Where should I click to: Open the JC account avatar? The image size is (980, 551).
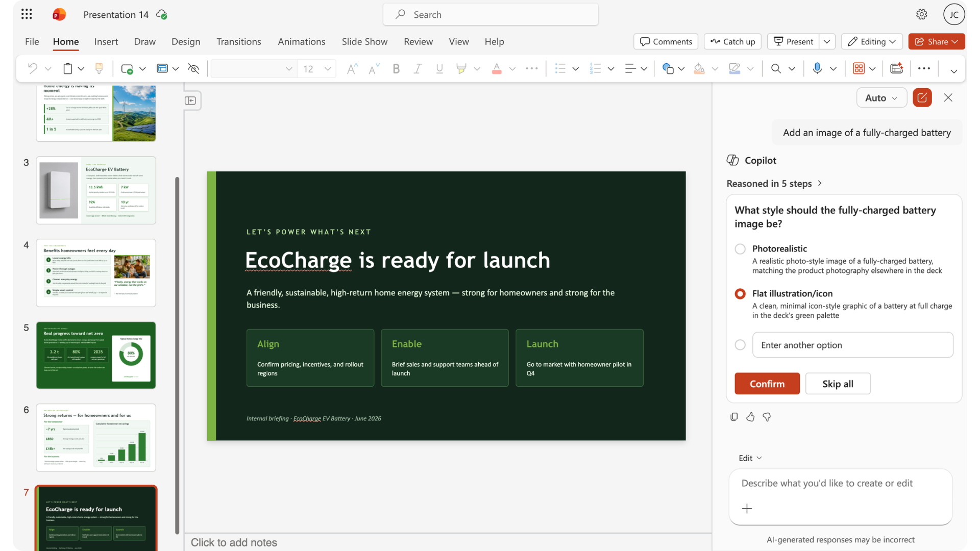click(953, 14)
